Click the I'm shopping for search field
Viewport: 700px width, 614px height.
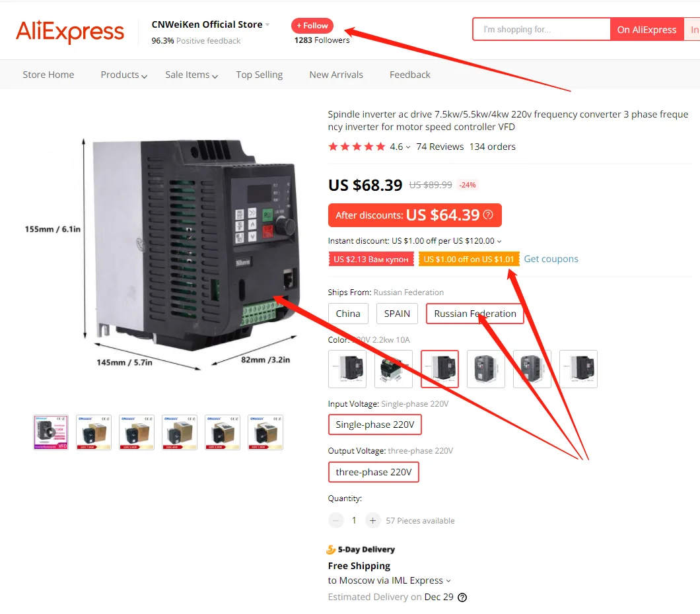coord(542,30)
